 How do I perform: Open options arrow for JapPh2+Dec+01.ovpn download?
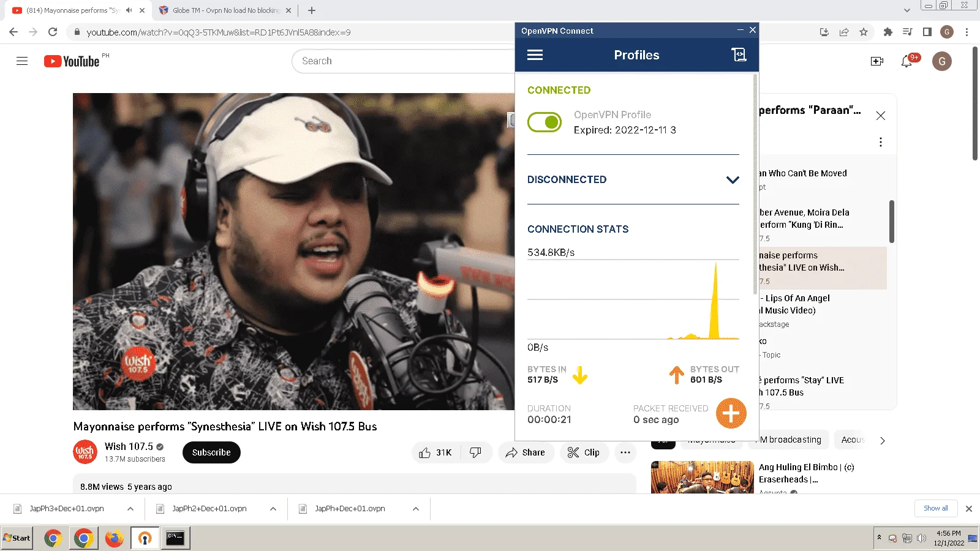(x=273, y=509)
